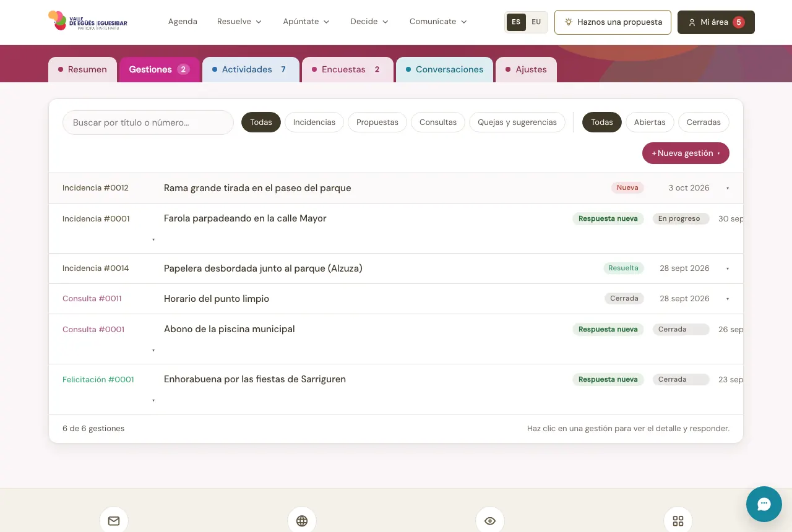Show only Abiertas gestiones
The image size is (792, 532).
650,122
